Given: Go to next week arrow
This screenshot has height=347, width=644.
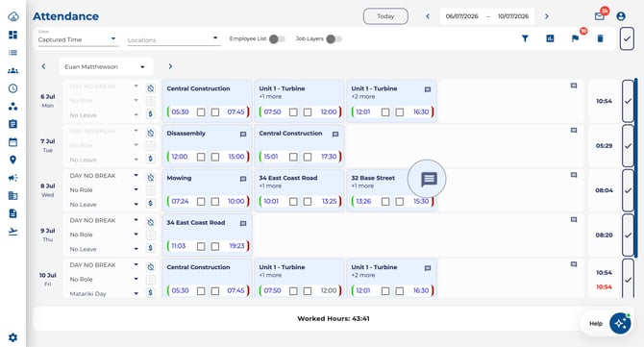Looking at the screenshot, I should pyautogui.click(x=547, y=16).
